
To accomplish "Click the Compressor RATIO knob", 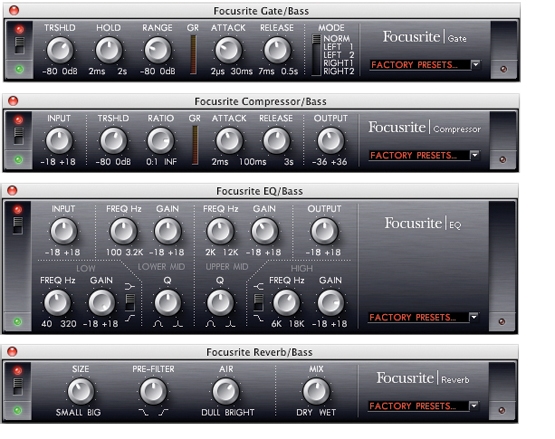I will [160, 141].
